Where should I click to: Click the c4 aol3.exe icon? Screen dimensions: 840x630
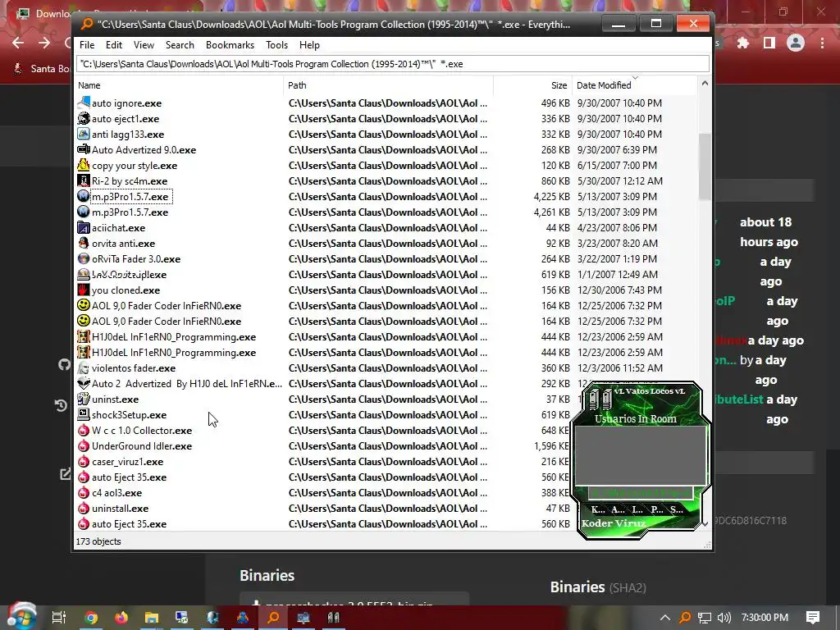[x=84, y=492]
